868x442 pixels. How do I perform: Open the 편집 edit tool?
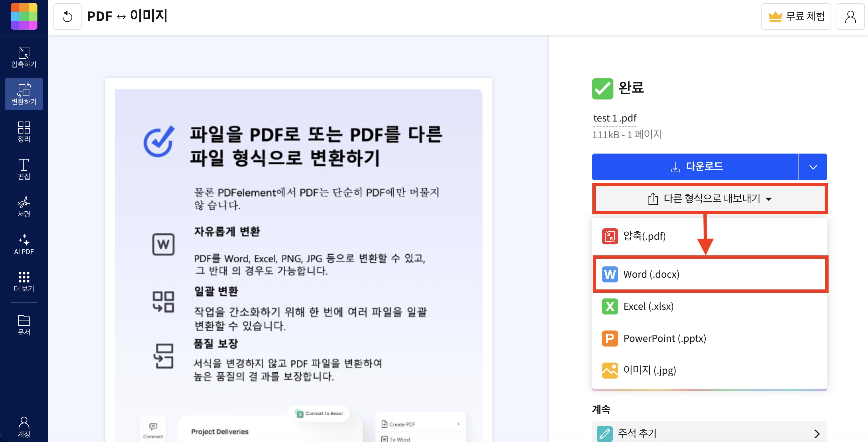[24, 169]
